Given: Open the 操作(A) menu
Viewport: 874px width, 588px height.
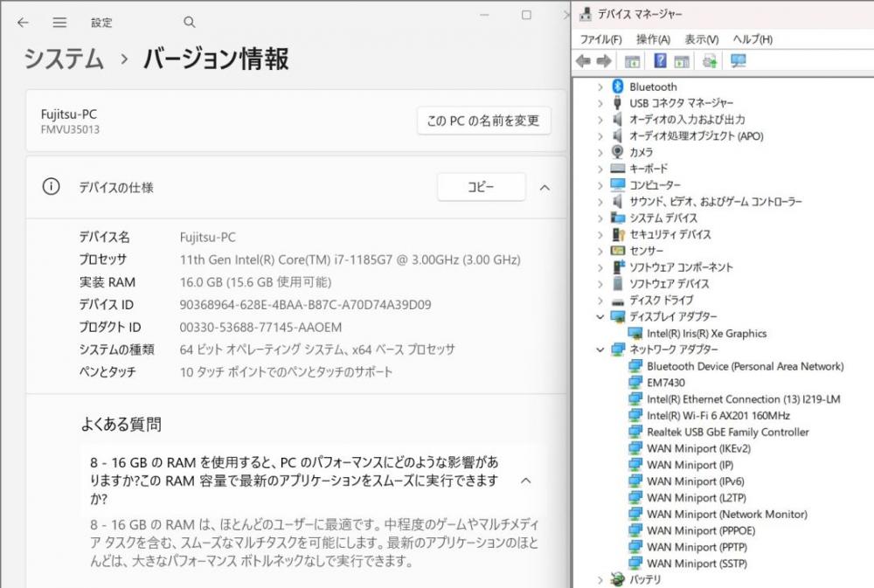Looking at the screenshot, I should coord(653,39).
